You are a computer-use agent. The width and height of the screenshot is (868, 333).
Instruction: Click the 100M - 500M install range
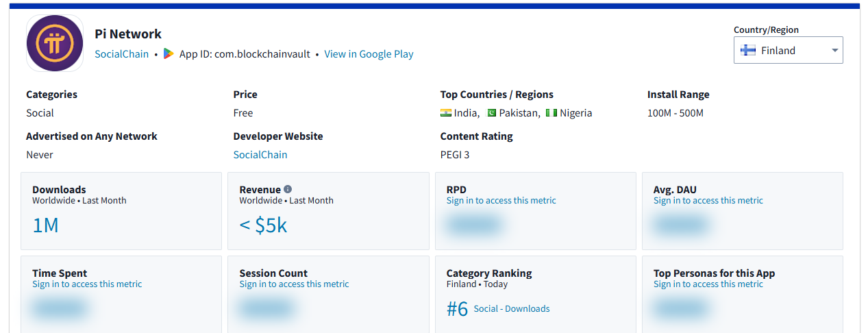coord(675,113)
